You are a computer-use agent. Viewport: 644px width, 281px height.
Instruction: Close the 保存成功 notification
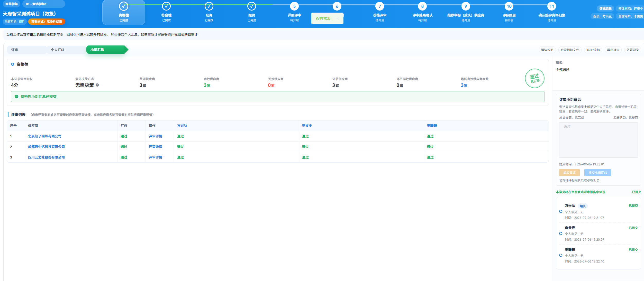coord(338,18)
